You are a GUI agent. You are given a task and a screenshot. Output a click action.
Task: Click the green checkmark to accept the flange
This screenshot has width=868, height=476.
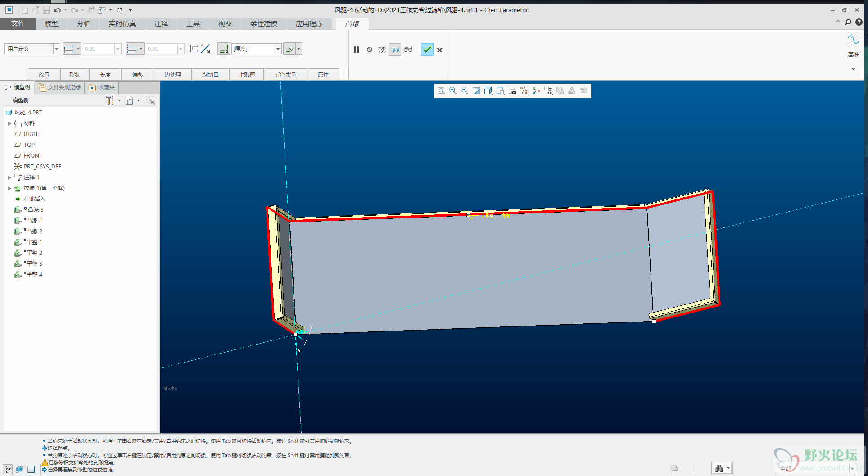click(427, 50)
